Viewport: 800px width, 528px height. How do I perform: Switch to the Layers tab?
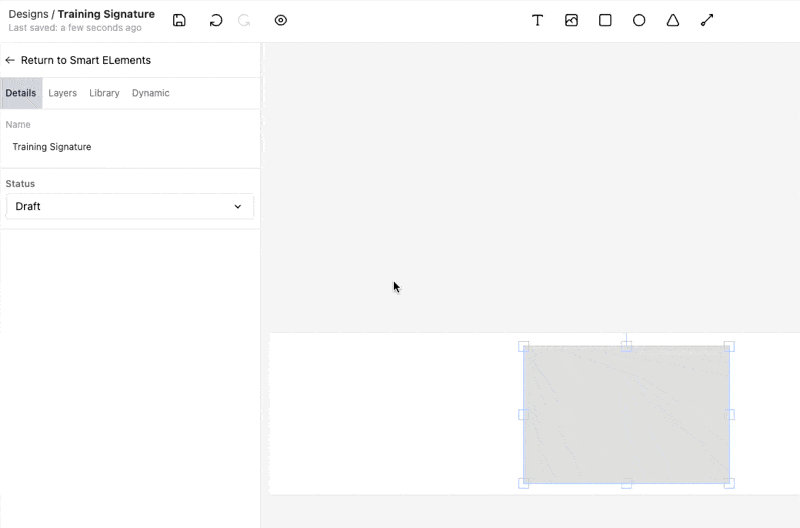[x=62, y=93]
